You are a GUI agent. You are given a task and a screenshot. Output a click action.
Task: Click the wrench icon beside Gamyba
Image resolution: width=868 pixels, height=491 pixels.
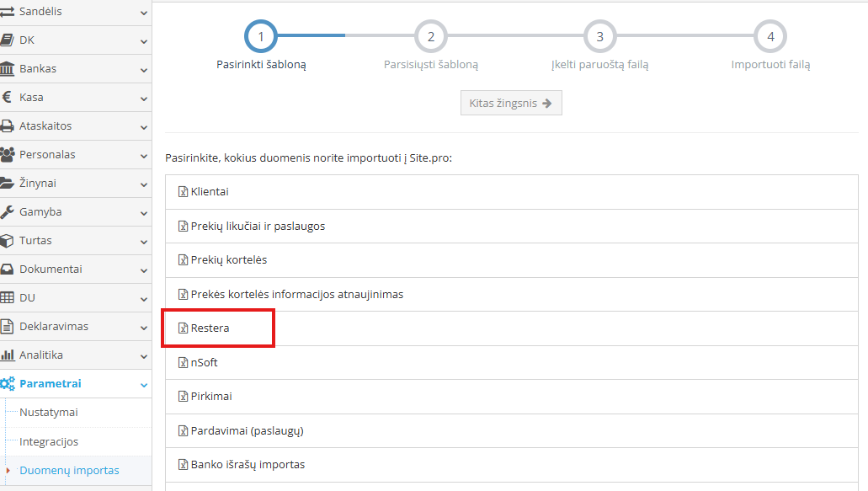click(8, 212)
